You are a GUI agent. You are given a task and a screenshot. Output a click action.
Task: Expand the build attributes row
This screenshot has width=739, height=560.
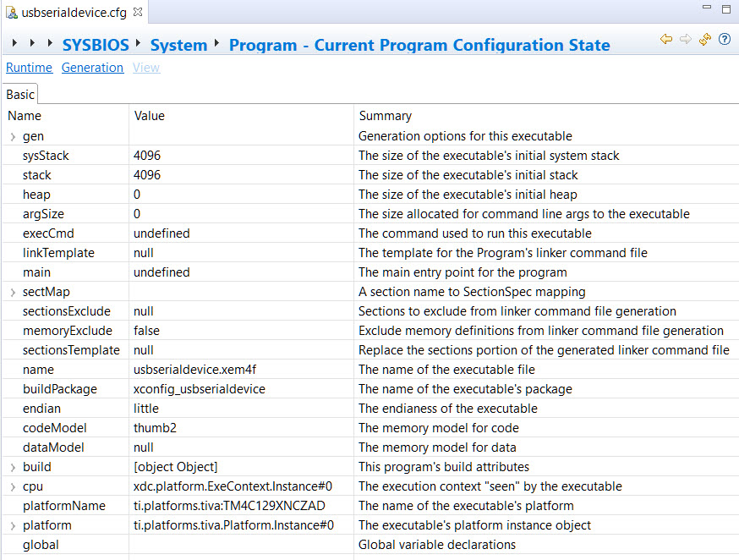(13, 467)
